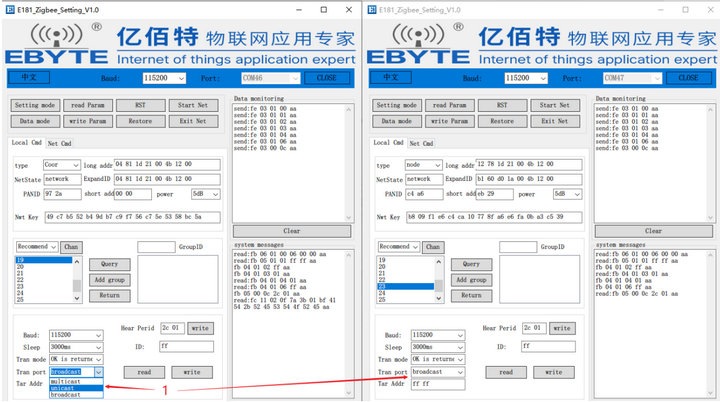Click Data mode in right window
Screen dimensions: 720x402
click(x=397, y=121)
